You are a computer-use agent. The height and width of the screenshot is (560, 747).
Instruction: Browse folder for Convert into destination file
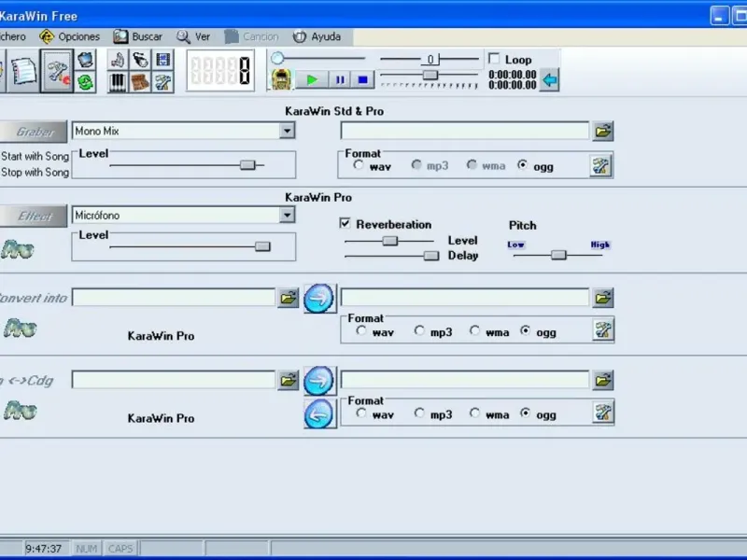[x=602, y=298]
